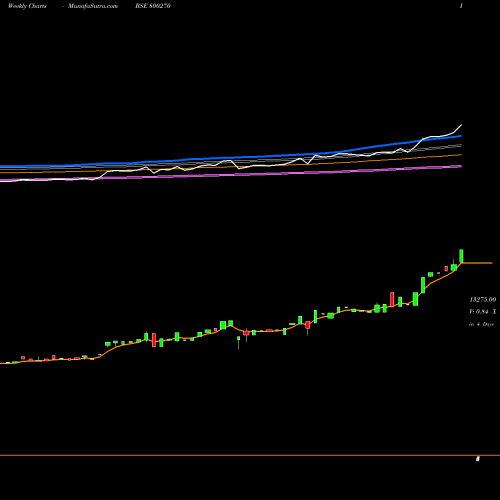Click the latest tallest green weekly candle

(461, 256)
